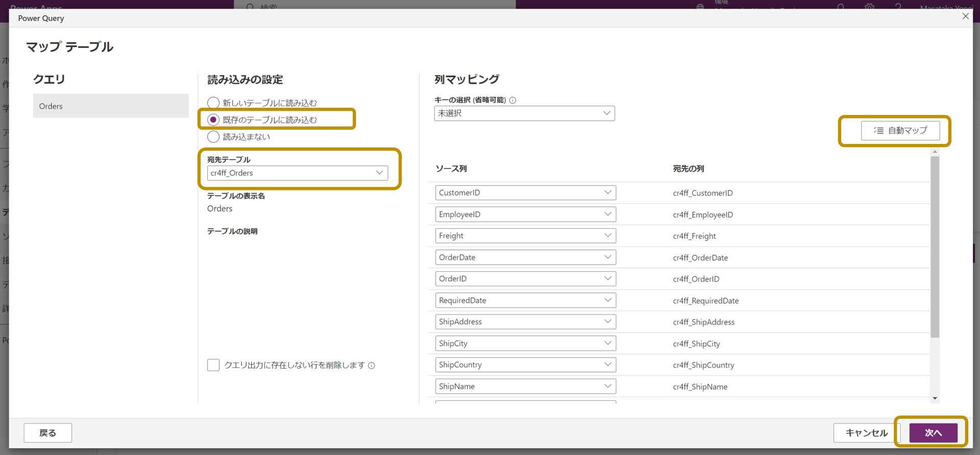Viewport: 980px width, 455px height.
Task: Click the column mapping vertical scrollbar thumb
Action: (935, 247)
